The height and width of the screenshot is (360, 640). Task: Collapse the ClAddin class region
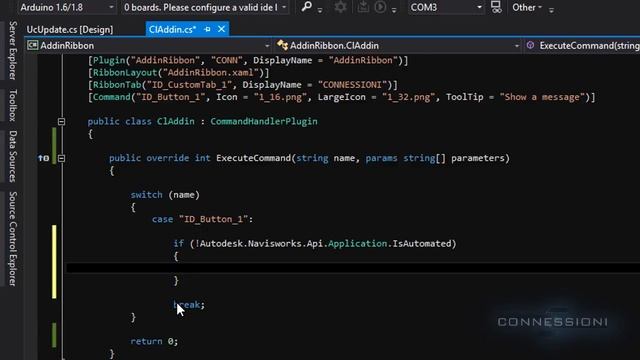61,121
